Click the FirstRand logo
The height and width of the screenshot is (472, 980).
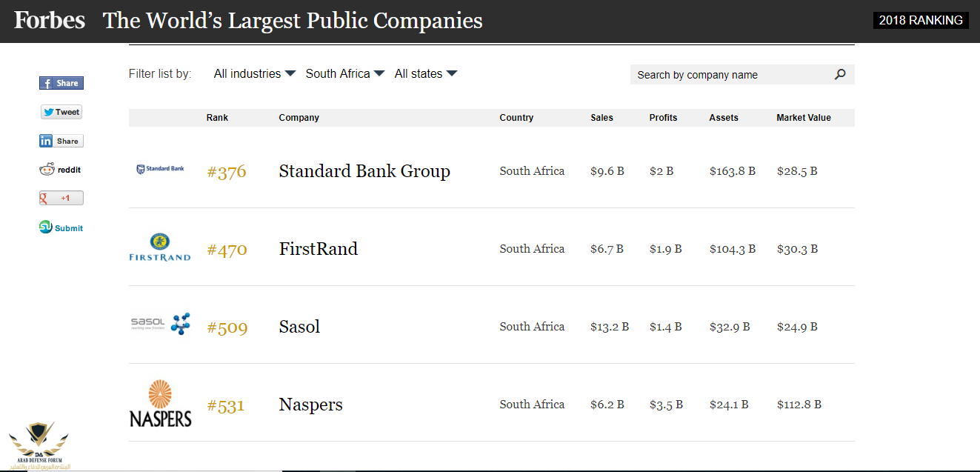(x=160, y=247)
